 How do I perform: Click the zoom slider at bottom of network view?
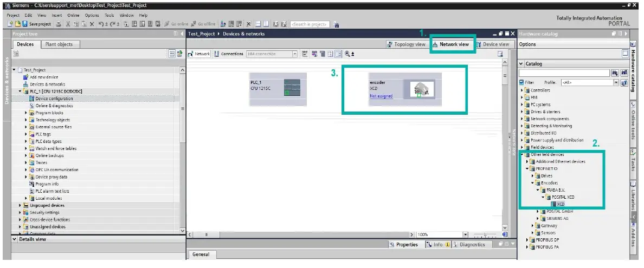pyautogui.click(x=486, y=235)
